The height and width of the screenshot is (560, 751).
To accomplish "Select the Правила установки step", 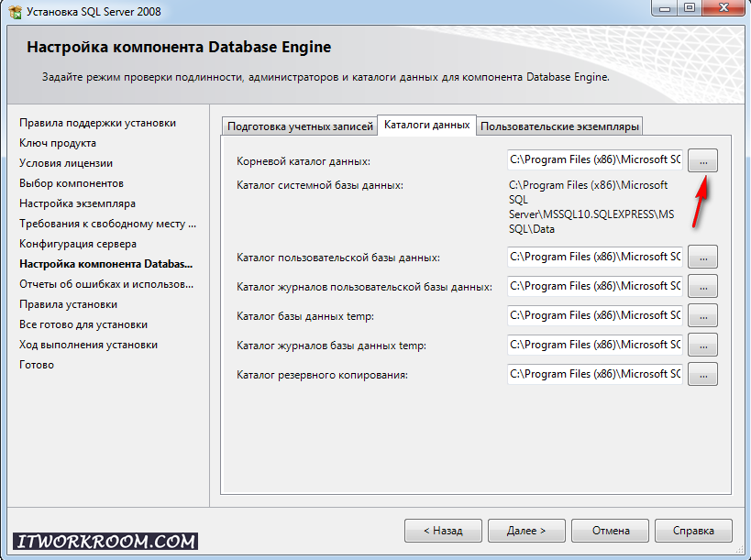I will [68, 304].
